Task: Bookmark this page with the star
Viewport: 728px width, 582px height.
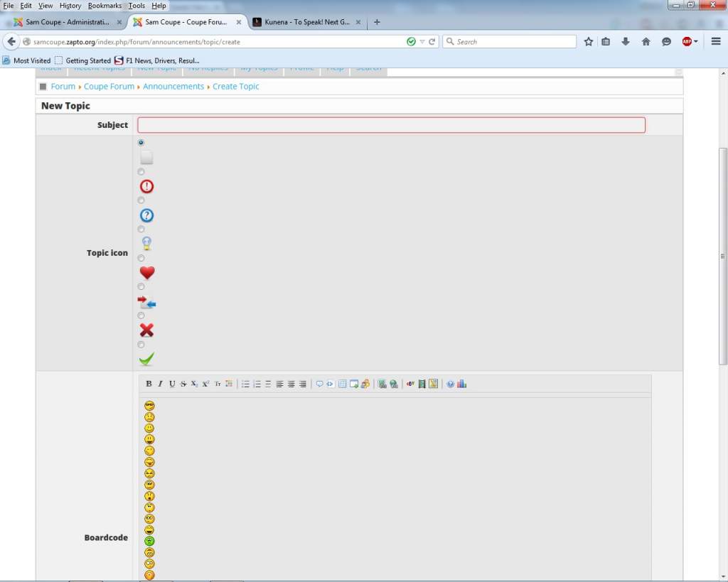Action: [589, 42]
